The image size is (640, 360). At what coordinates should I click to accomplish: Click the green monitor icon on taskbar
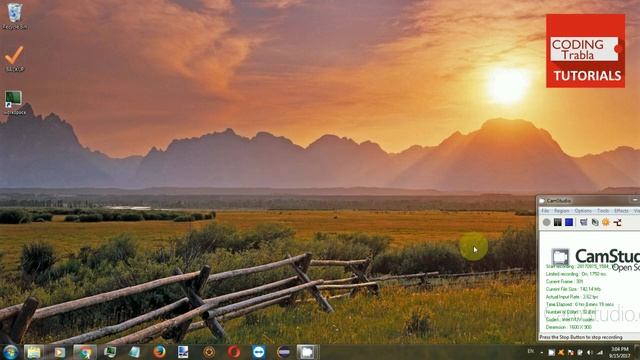110,352
